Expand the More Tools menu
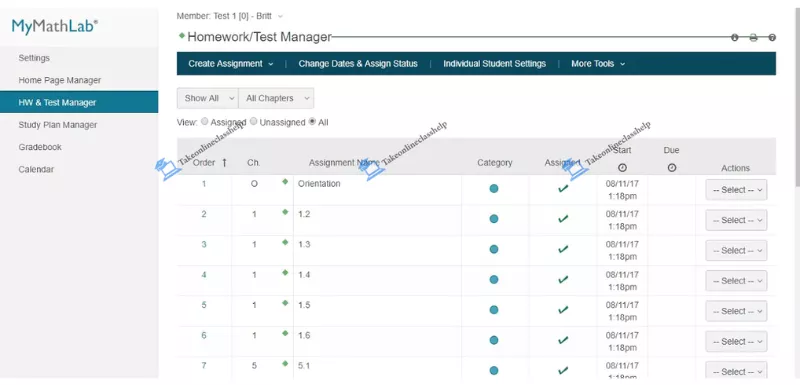This screenshot has height=385, width=800. click(x=598, y=64)
